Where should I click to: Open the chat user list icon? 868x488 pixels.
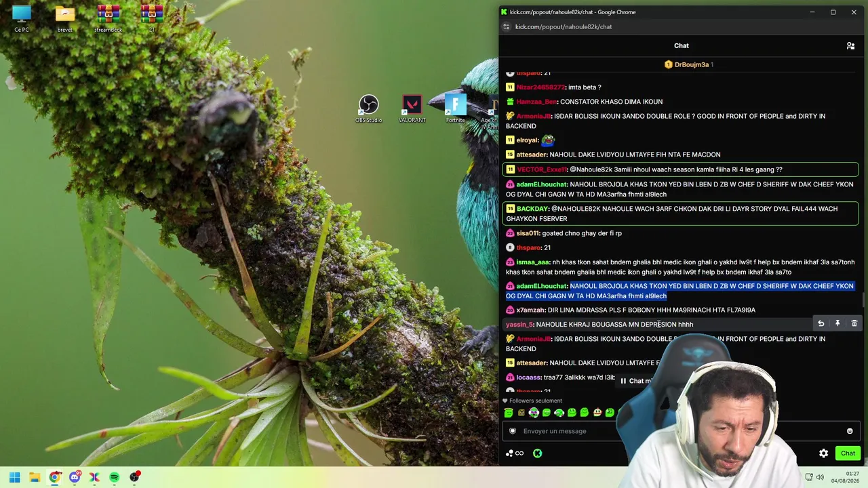(850, 46)
